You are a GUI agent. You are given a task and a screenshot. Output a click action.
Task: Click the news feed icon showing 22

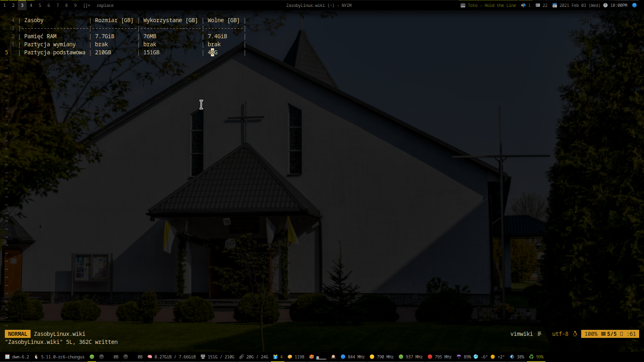[538, 5]
